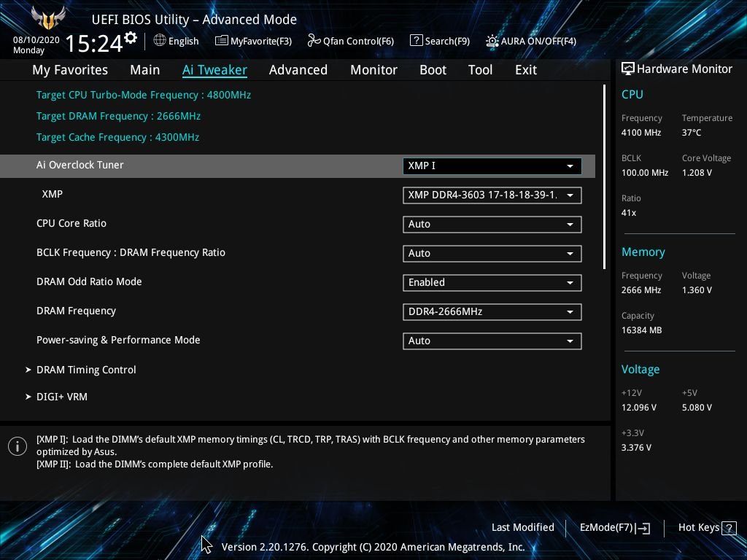Open the Tool tab
Screen dimensions: 747x560
pyautogui.click(x=480, y=70)
